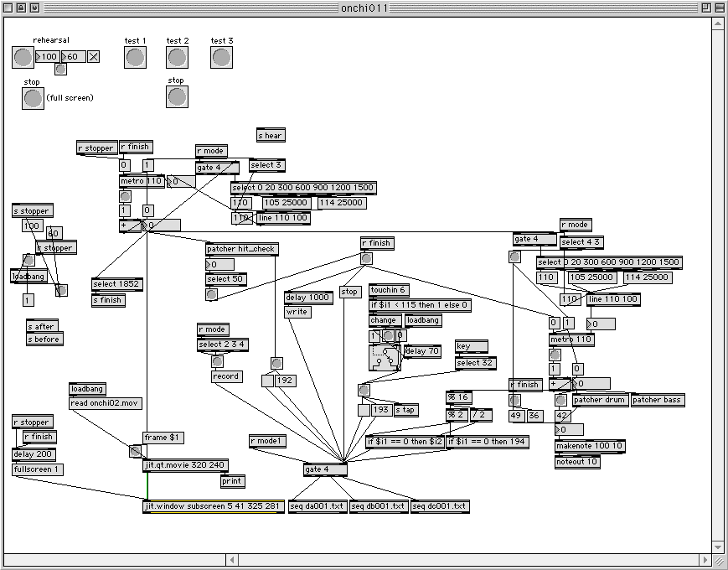This screenshot has height=570, width=728.
Task: Click the rehearsal bang button
Action: point(23,57)
